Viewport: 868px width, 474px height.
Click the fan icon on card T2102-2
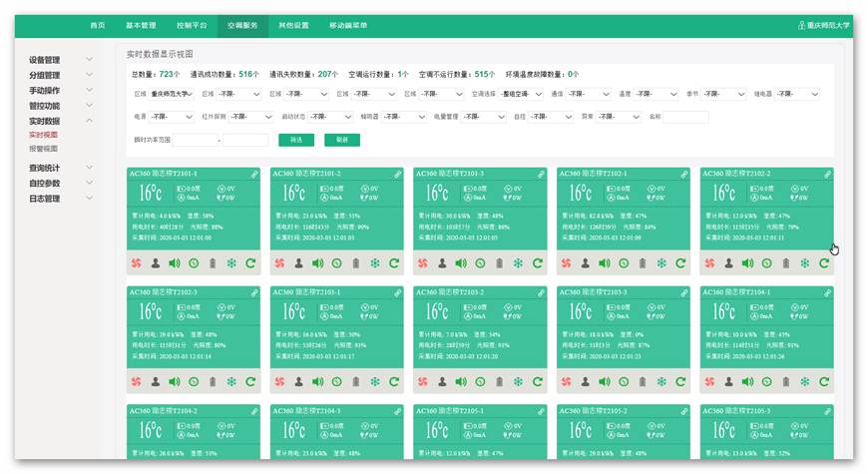(x=709, y=263)
